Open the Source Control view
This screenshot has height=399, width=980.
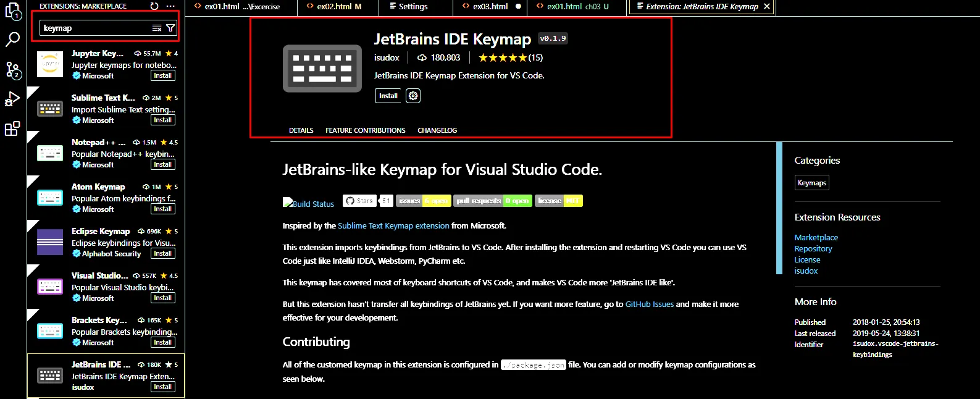pyautogui.click(x=13, y=70)
